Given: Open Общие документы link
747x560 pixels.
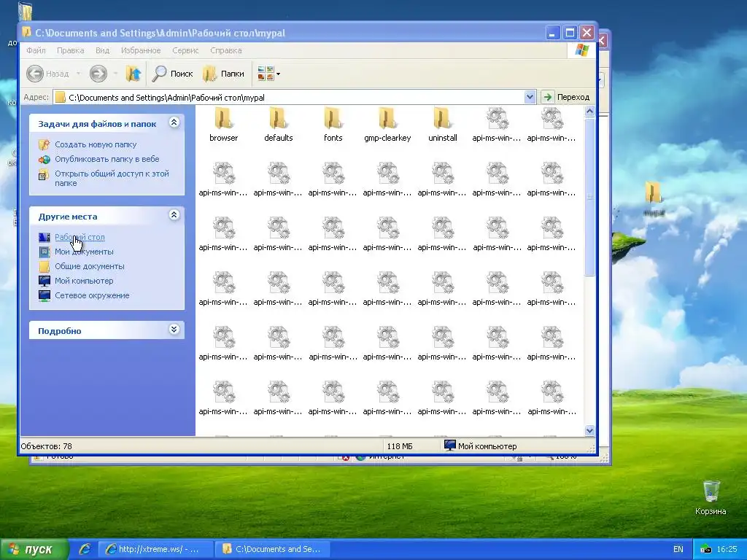Looking at the screenshot, I should [x=89, y=266].
